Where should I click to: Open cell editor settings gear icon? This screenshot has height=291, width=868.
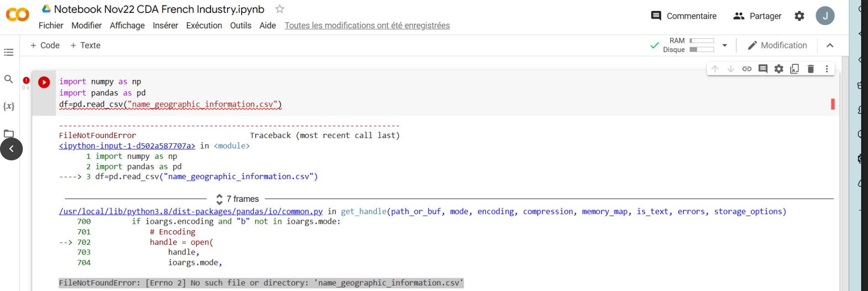(779, 69)
